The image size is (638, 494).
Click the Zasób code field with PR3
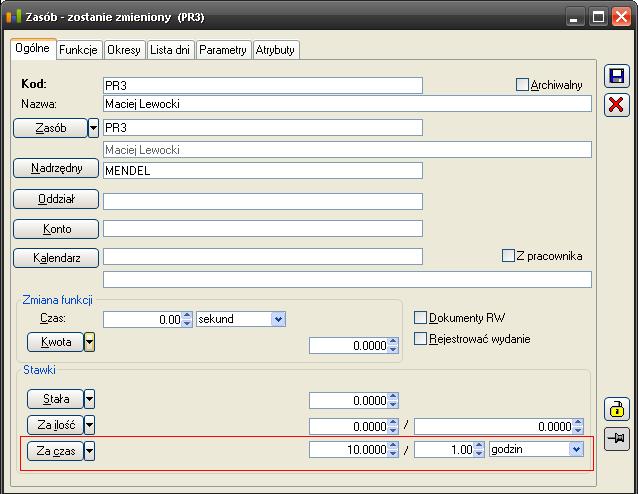[263, 128]
